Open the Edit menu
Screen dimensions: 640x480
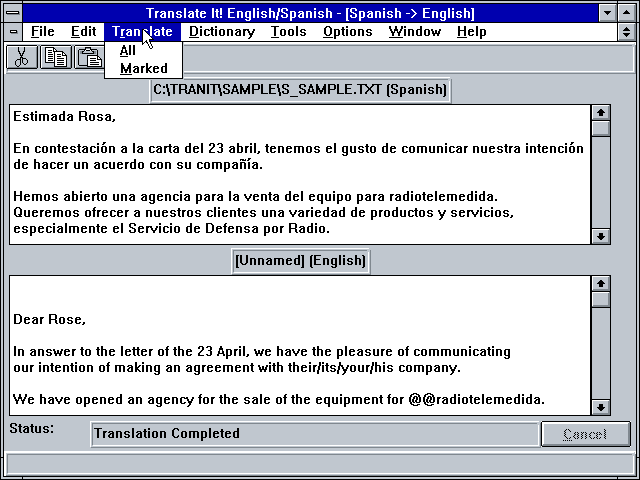coord(83,31)
